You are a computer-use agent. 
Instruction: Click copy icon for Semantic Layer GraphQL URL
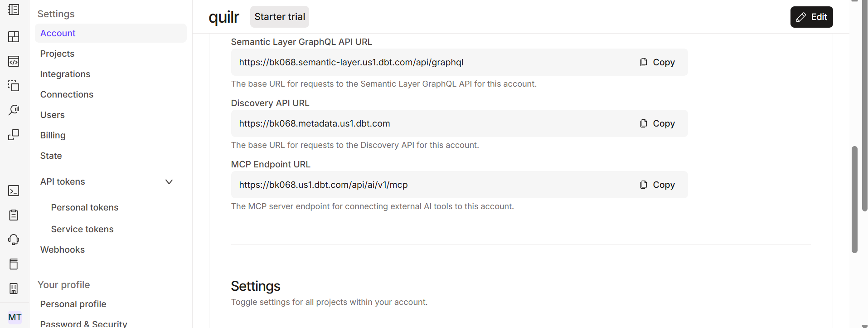click(644, 62)
